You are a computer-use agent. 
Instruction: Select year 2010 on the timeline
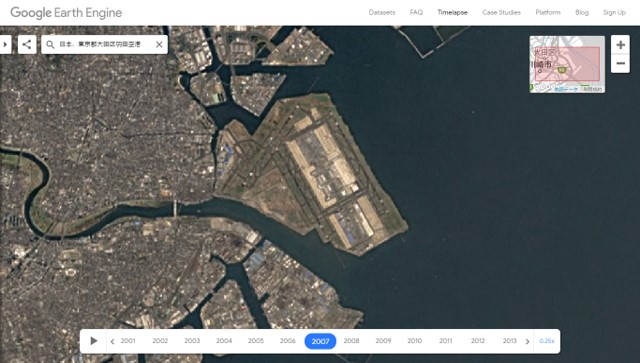[414, 341]
